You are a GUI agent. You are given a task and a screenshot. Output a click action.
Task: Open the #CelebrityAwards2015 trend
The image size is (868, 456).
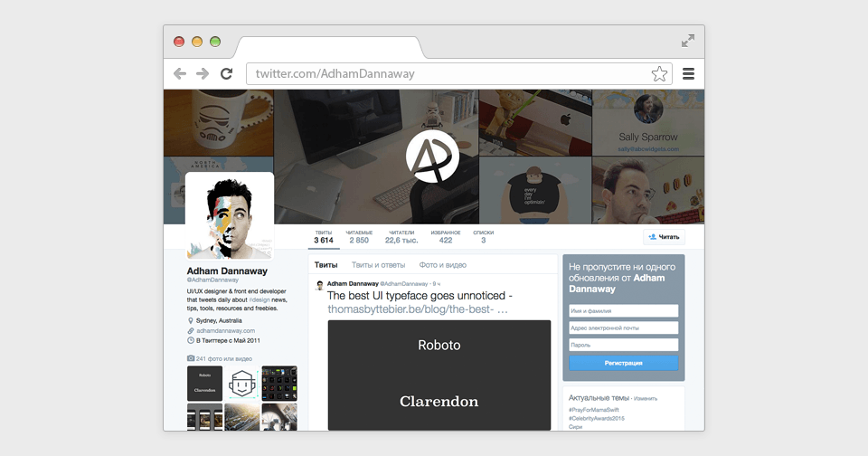596,418
